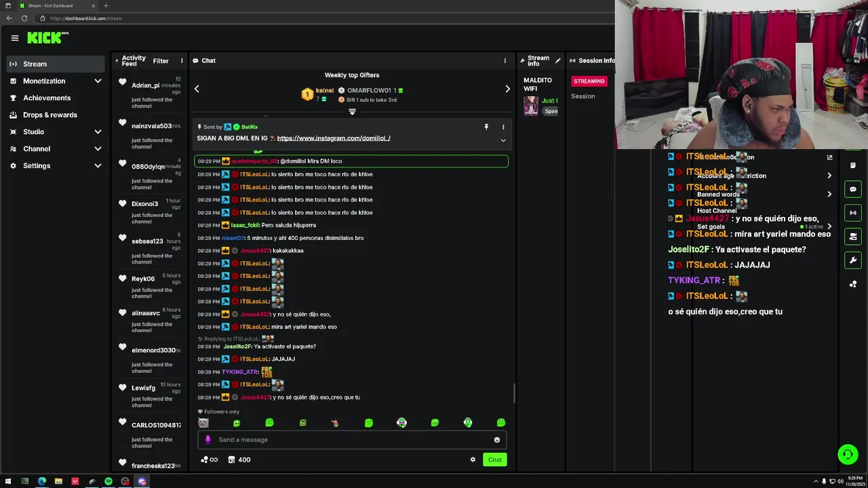This screenshot has width=868, height=488.
Task: Click the STREAMING status badge
Action: click(589, 81)
